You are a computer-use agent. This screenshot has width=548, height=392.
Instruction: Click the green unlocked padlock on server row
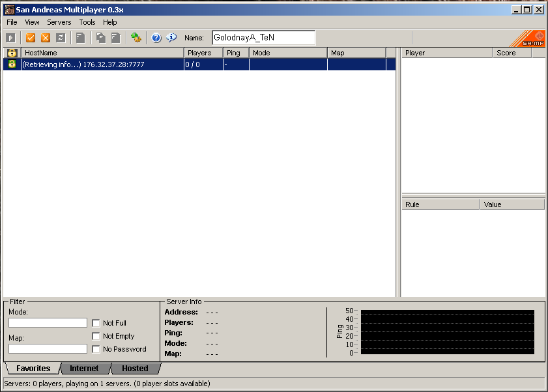[12, 64]
